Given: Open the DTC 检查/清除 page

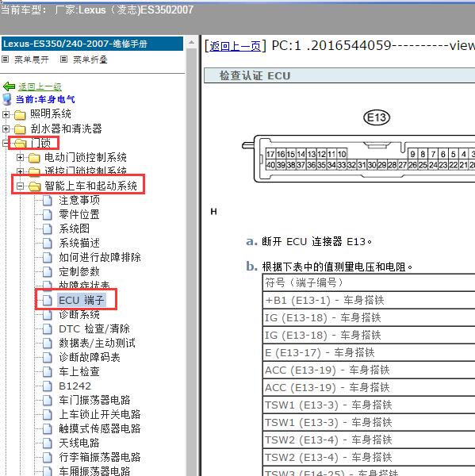Looking at the screenshot, I should tap(94, 328).
